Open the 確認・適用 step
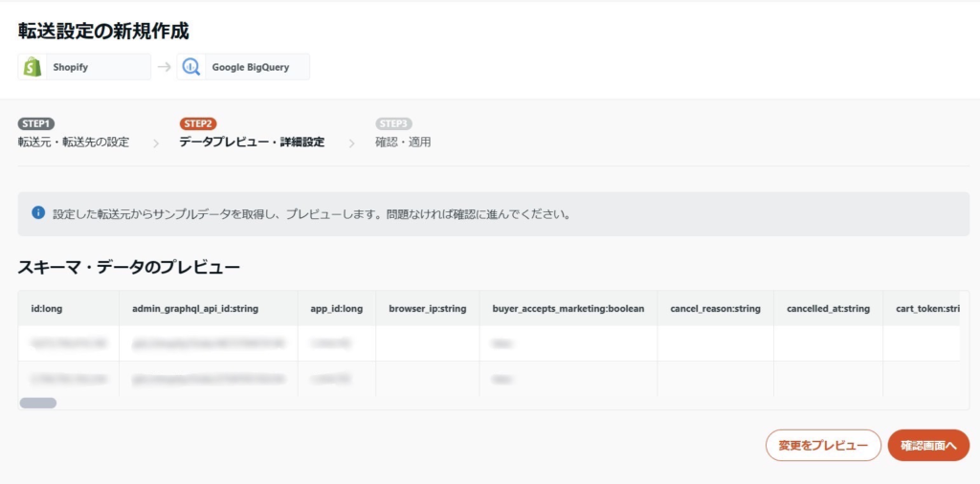The image size is (980, 484). point(403,142)
